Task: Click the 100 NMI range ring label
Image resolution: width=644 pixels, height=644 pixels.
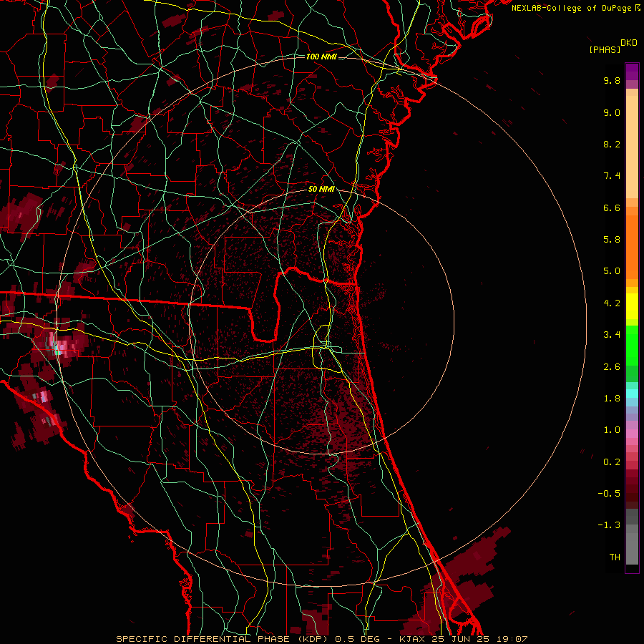Action: [x=321, y=57]
